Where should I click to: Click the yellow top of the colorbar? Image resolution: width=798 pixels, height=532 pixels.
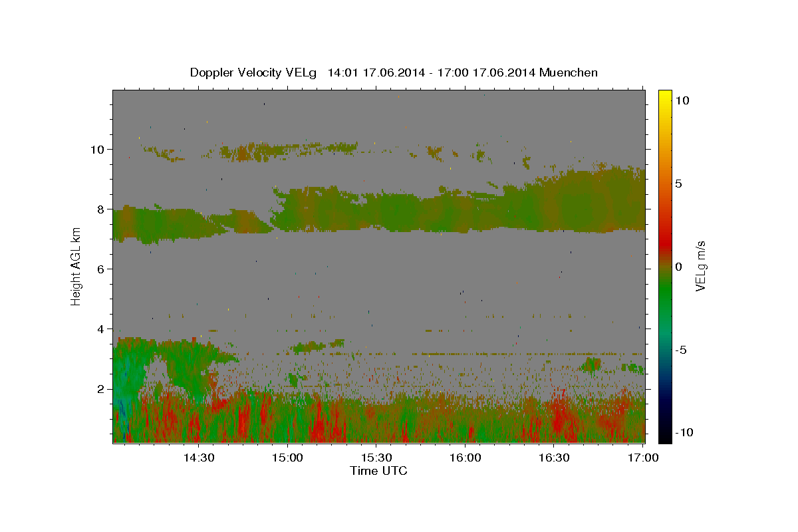[x=665, y=96]
